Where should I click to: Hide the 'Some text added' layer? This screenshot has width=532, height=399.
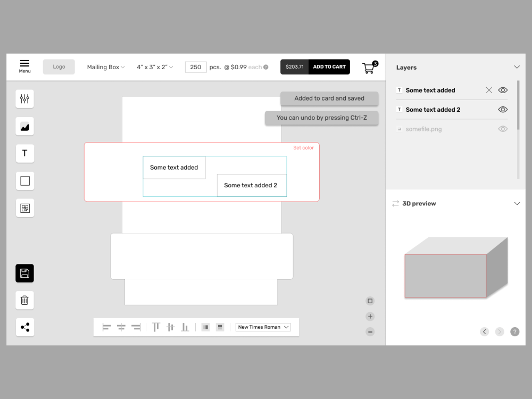(x=502, y=90)
